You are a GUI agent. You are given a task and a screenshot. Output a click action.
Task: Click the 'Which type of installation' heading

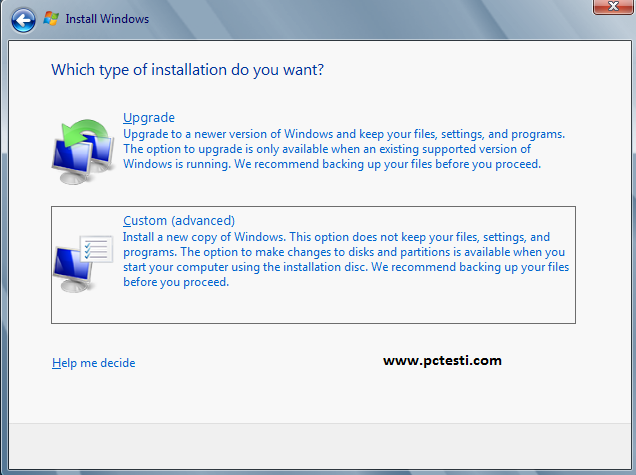click(x=187, y=70)
